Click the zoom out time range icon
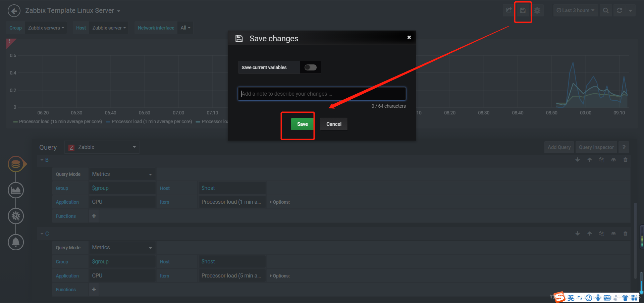This screenshot has width=644, height=303. pyautogui.click(x=605, y=10)
